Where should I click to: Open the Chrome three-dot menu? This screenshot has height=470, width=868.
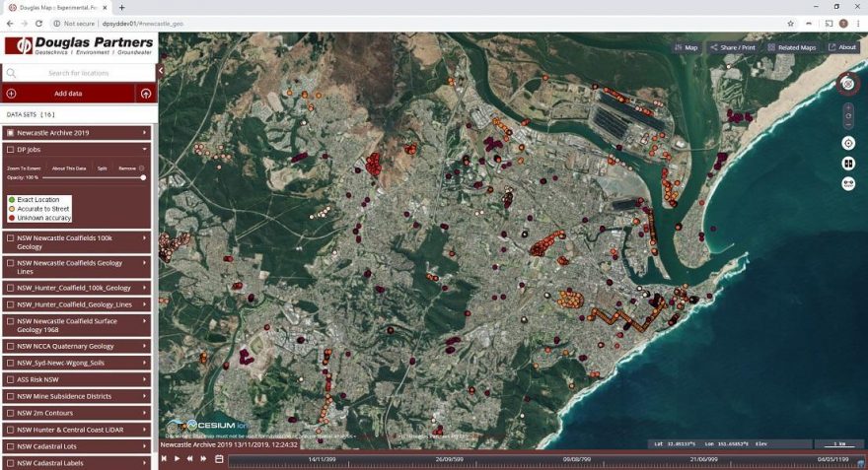click(857, 24)
